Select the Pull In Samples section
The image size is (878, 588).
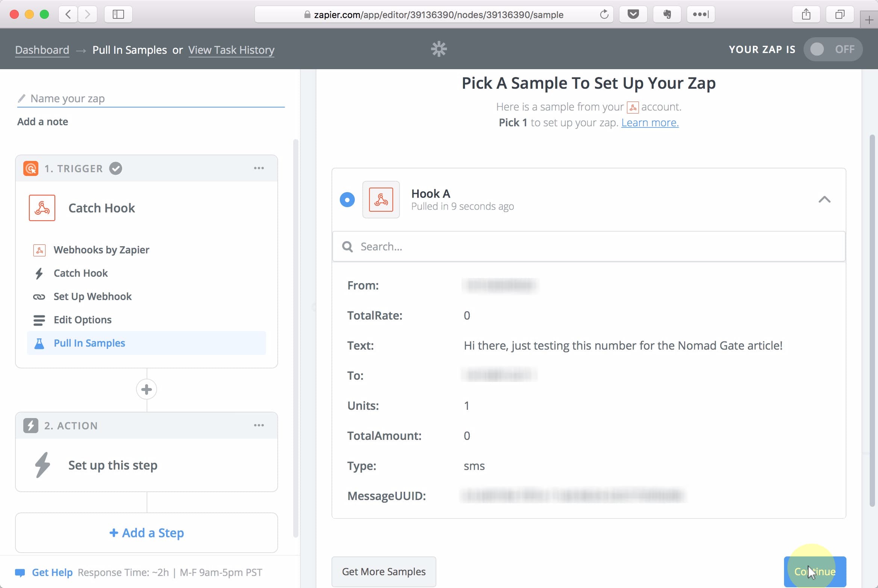pos(147,343)
